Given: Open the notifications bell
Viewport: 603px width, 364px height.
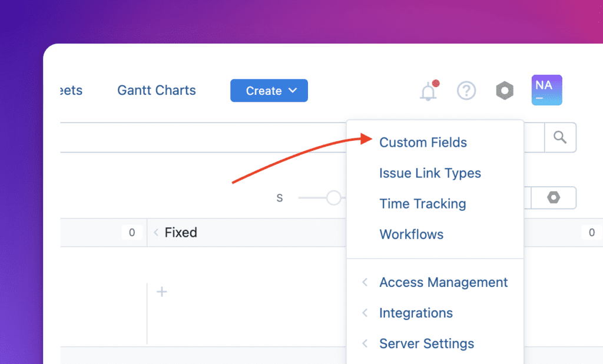Looking at the screenshot, I should (428, 91).
